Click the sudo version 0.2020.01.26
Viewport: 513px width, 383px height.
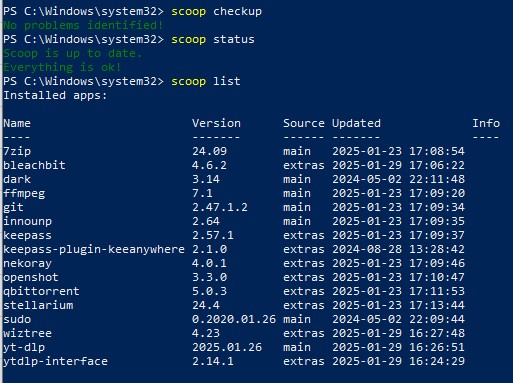pos(234,319)
